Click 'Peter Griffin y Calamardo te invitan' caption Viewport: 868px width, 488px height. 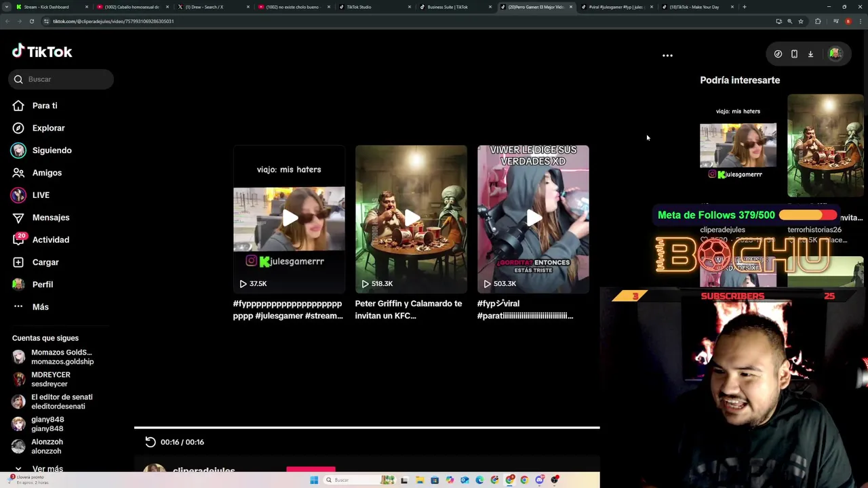pyautogui.click(x=408, y=310)
